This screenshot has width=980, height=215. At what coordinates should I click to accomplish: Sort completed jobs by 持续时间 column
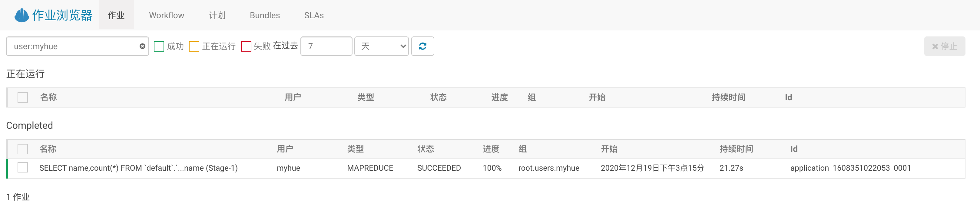[736, 149]
